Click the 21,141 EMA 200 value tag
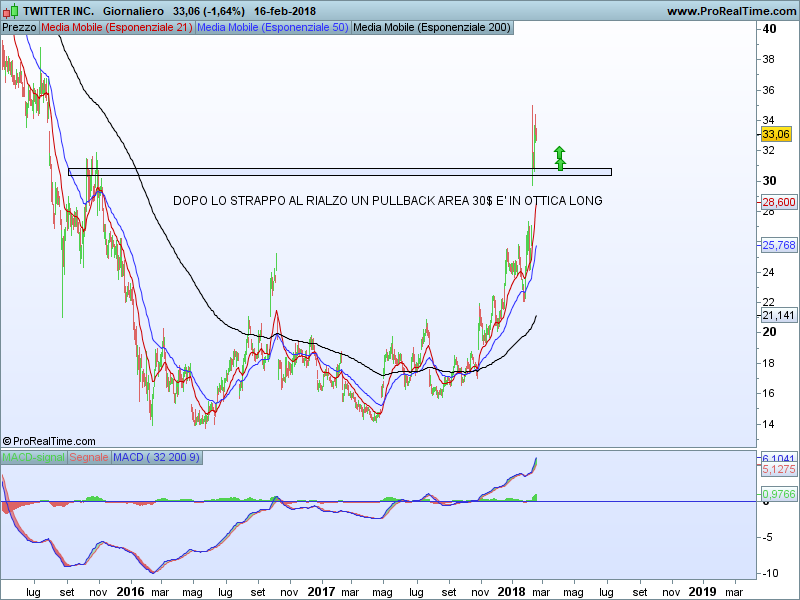Image resolution: width=800 pixels, height=600 pixels. coord(778,315)
